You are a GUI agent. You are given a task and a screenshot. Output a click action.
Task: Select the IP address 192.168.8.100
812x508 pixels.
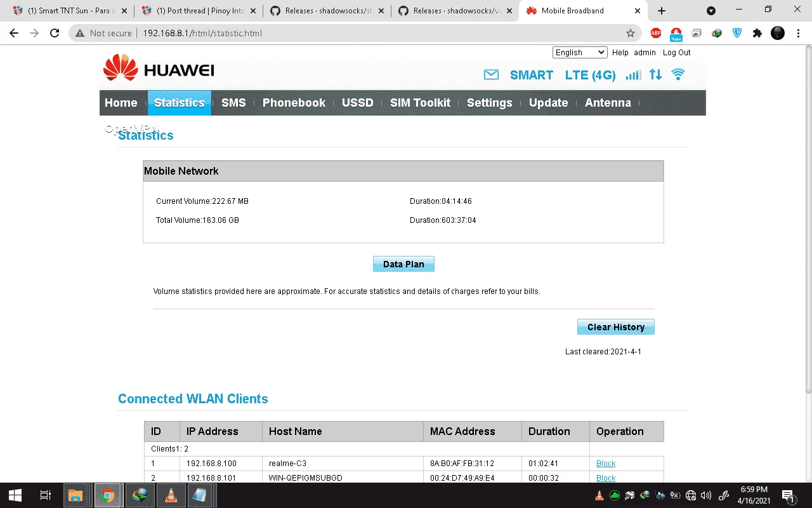point(211,464)
